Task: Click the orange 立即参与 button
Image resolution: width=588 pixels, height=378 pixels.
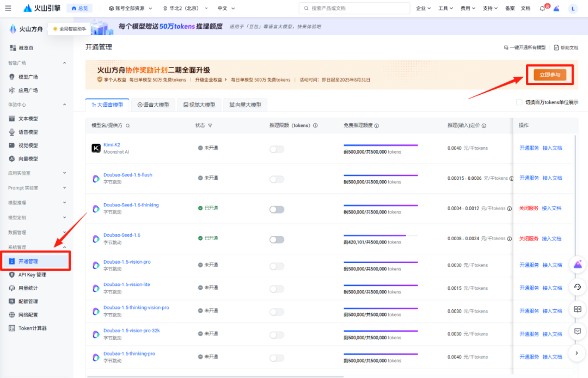Action: 550,75
